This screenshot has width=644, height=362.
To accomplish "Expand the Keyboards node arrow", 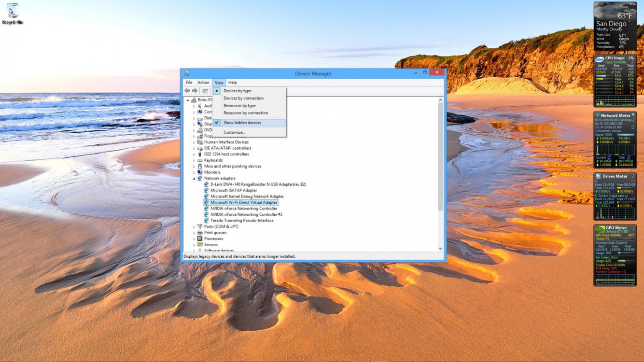I will [194, 160].
